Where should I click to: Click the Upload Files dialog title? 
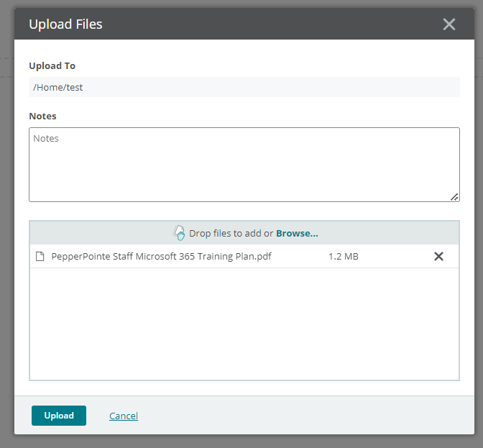click(x=65, y=24)
